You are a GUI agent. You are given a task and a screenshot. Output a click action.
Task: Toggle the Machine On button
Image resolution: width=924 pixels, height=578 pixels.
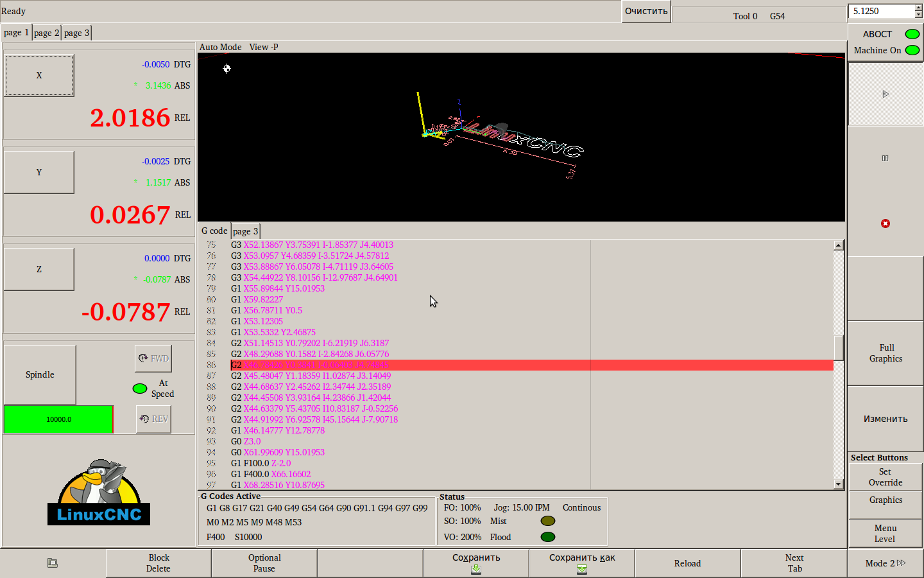coord(886,50)
